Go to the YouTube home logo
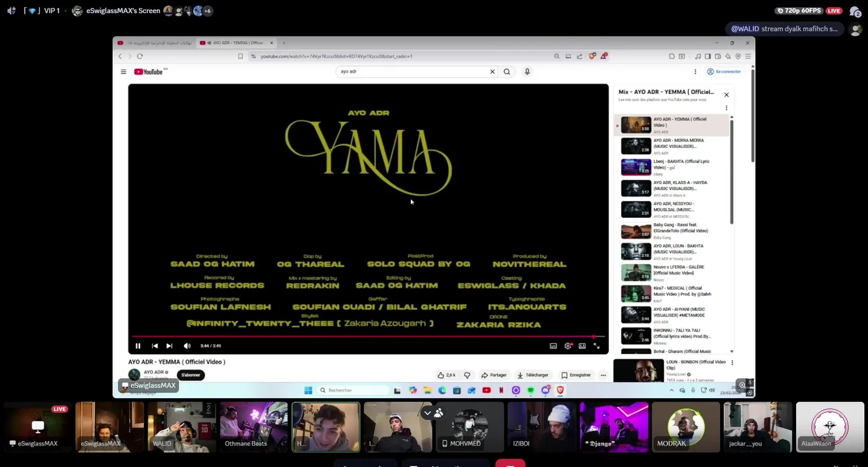The image size is (868, 467). (150, 72)
